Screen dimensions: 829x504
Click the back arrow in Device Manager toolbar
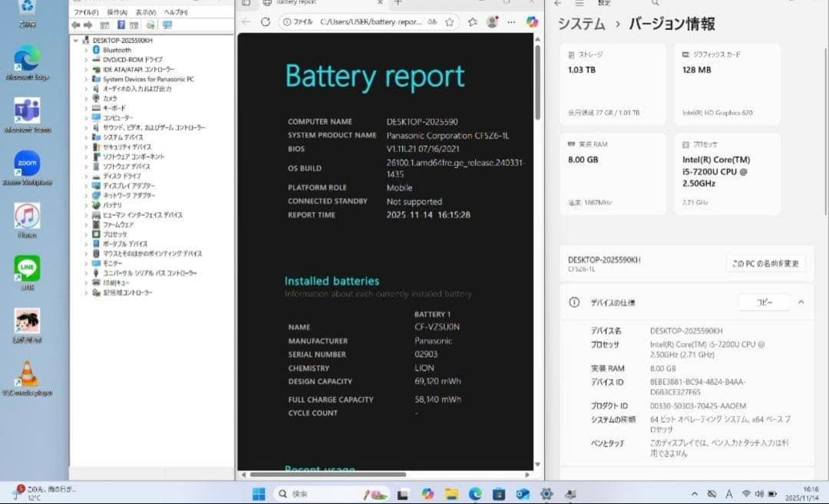(75, 24)
